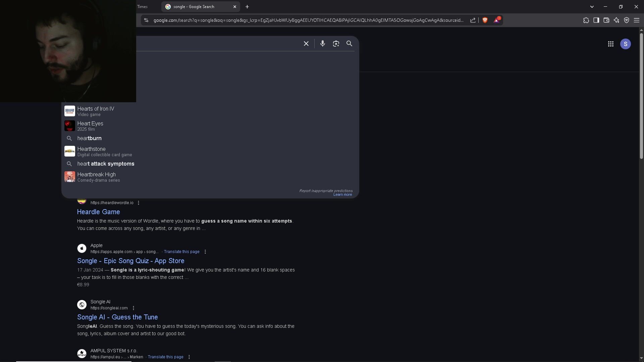The image size is (644, 362).
Task: Open the Brave Shields lion icon
Action: (x=485, y=20)
